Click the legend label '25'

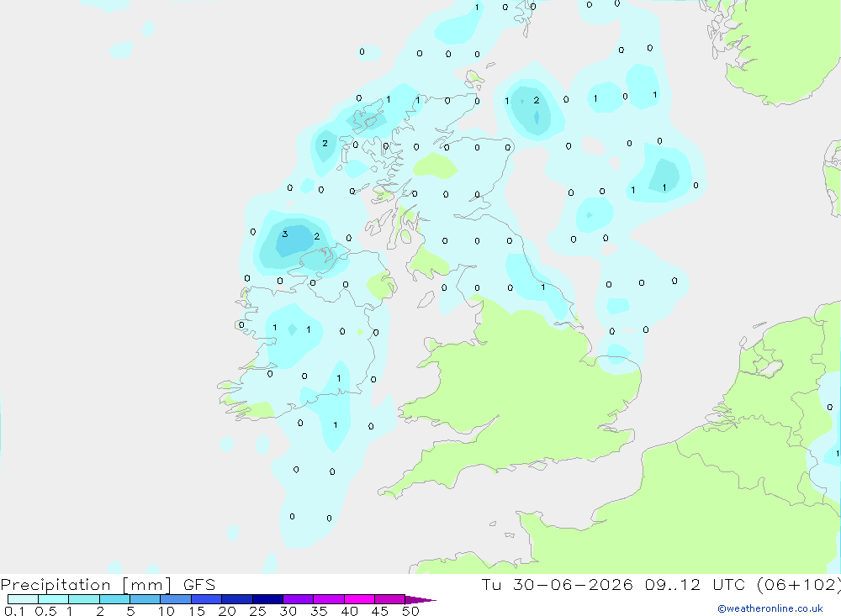[257, 611]
